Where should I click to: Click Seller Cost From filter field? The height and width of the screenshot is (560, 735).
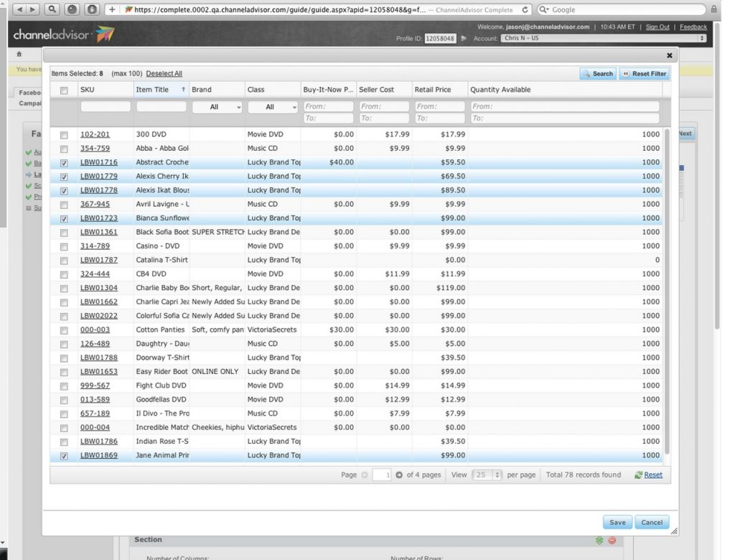coord(384,106)
